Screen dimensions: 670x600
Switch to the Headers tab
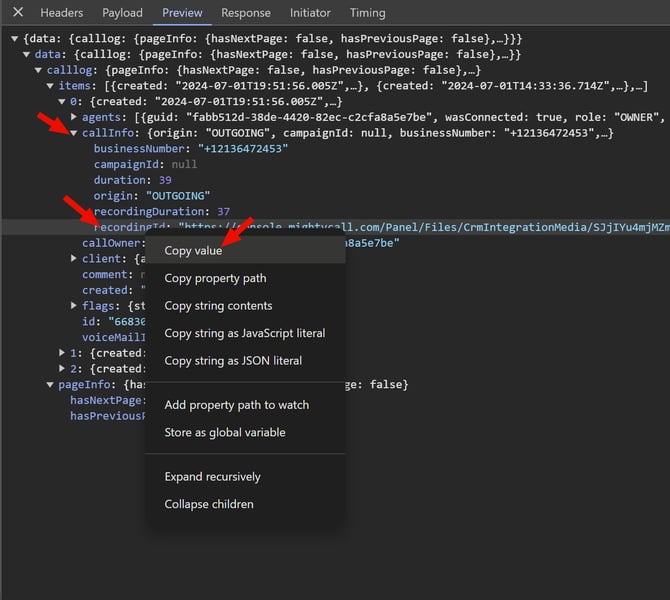[62, 13]
